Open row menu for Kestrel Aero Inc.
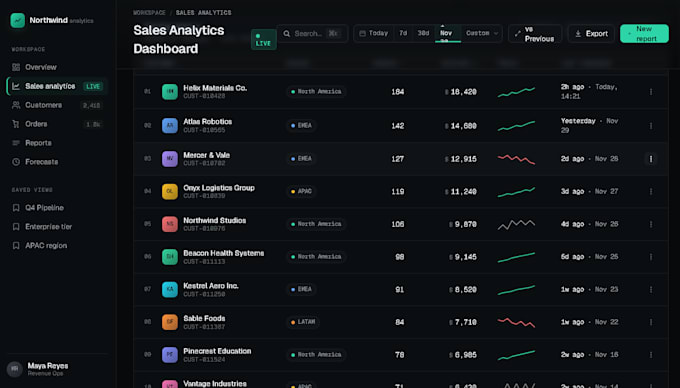Viewport: 680px width, 388px height. click(651, 290)
